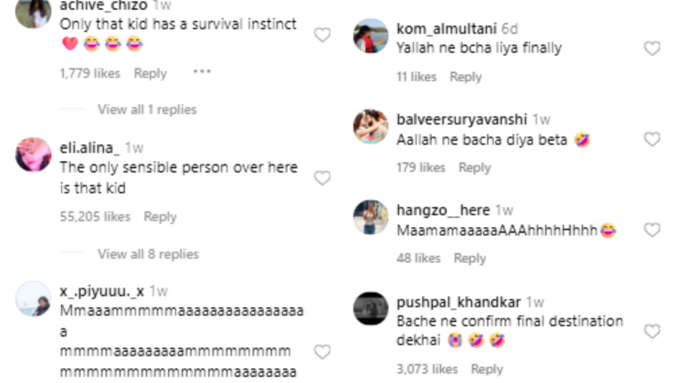The image size is (680, 383).
Task: Like kom_almultani's comment with heart
Action: click(652, 48)
